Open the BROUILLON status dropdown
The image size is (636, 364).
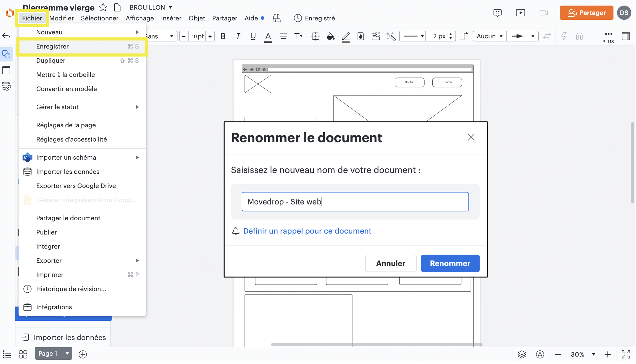(x=151, y=7)
